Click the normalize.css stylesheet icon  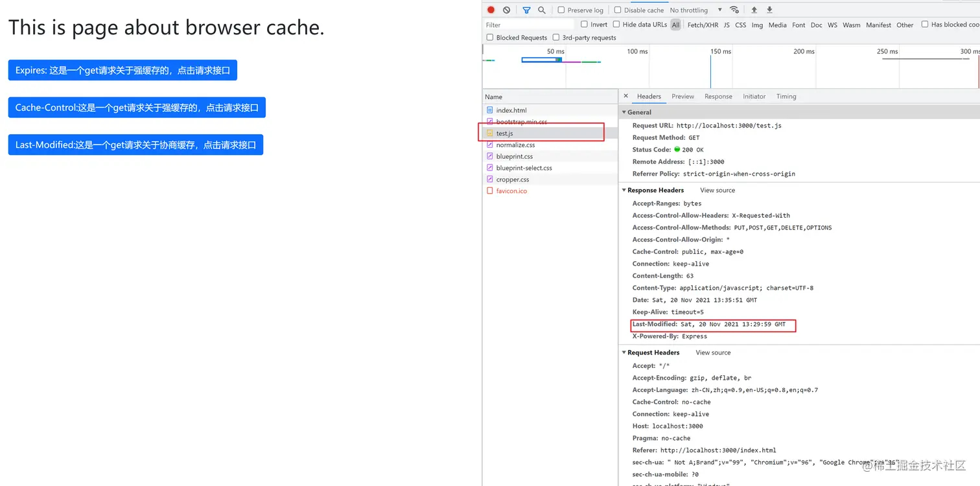[490, 145]
